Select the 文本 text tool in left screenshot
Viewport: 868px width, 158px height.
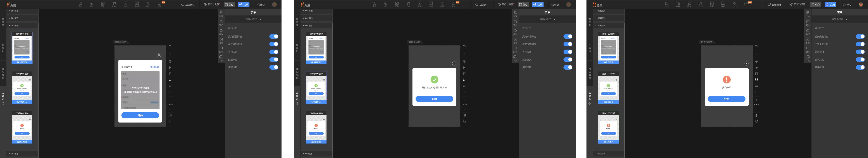(x=80, y=4)
